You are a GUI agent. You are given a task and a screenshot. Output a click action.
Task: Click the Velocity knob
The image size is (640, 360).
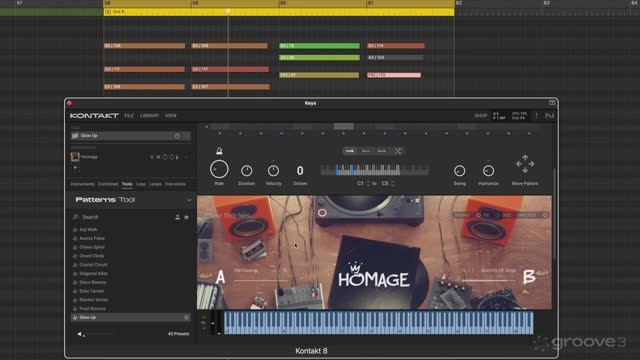273,170
